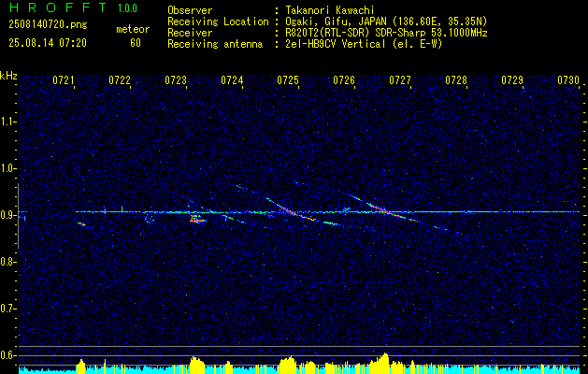Click the 0727 time marker
The height and width of the screenshot is (374, 588).
click(x=400, y=80)
